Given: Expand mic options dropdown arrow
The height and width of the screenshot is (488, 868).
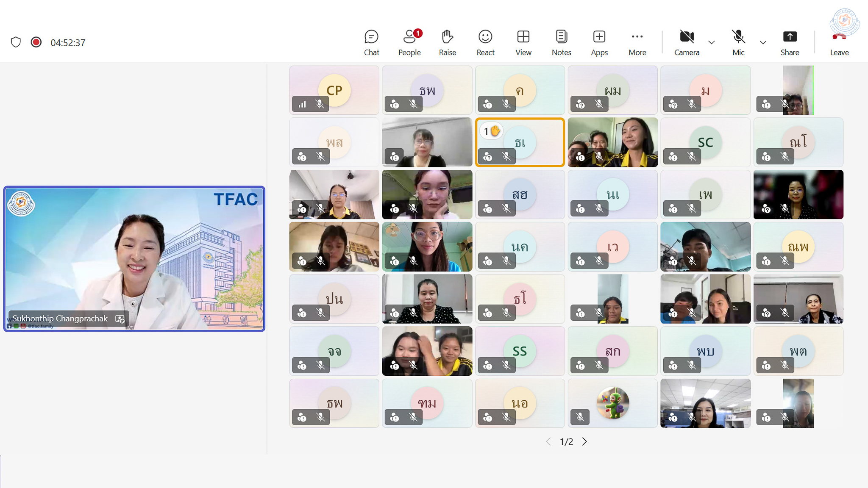Looking at the screenshot, I should click(x=763, y=42).
